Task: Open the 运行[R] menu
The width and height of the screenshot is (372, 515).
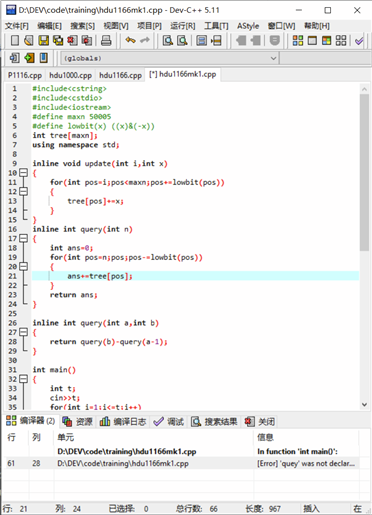Action: click(x=182, y=26)
